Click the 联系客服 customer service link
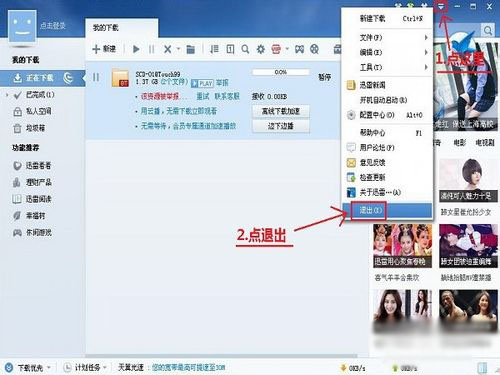 click(227, 97)
